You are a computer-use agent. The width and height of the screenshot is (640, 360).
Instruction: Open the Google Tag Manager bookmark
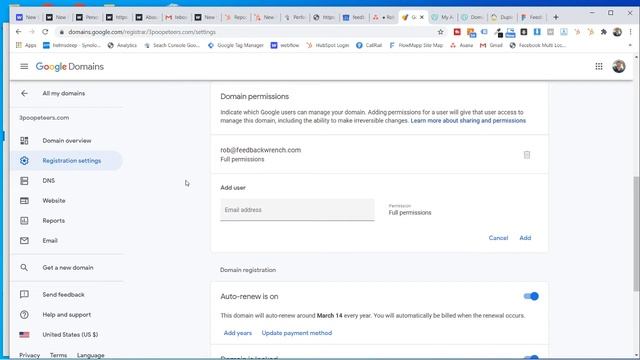236,45
